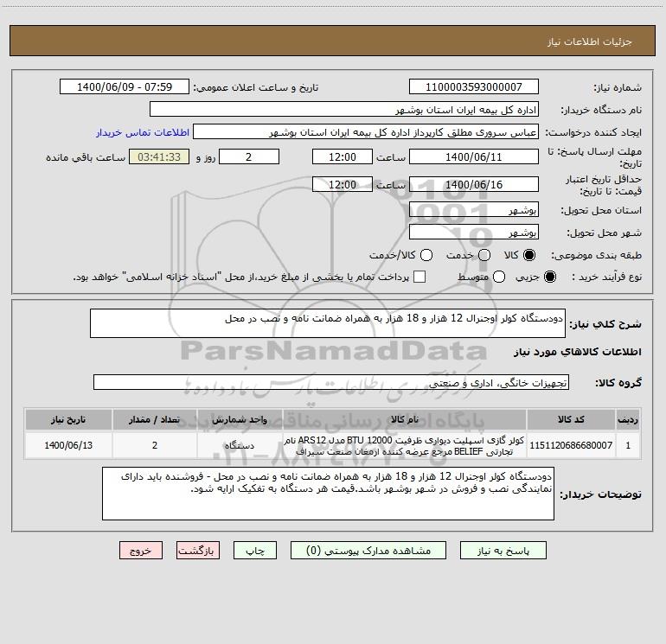Click the خروج exit button

(141, 551)
